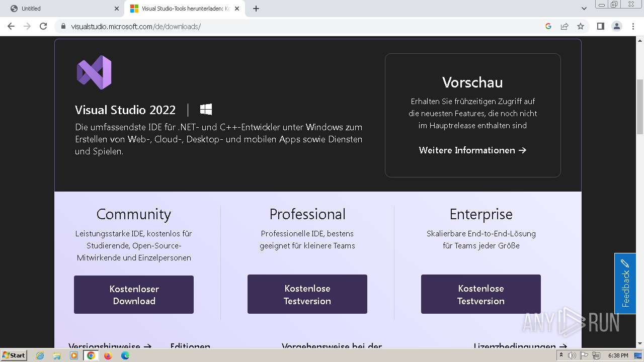Click the share page icon
644x362 pixels.
pyautogui.click(x=565, y=26)
